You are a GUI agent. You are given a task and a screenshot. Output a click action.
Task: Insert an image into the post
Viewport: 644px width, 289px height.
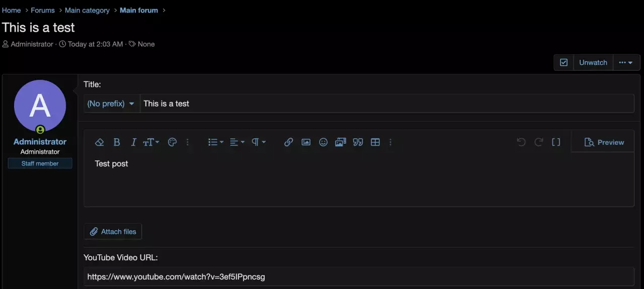pos(306,142)
